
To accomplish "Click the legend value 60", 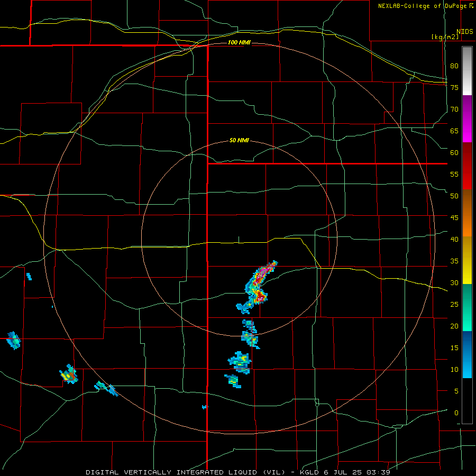I will [454, 153].
